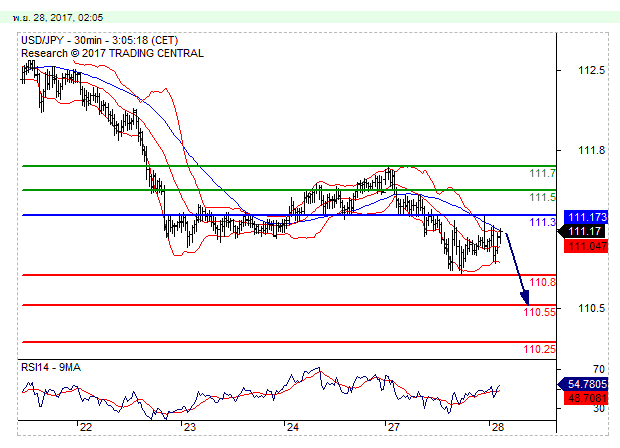The height and width of the screenshot is (448, 620).
Task: Click the red 110.8 support label
Action: click(542, 282)
